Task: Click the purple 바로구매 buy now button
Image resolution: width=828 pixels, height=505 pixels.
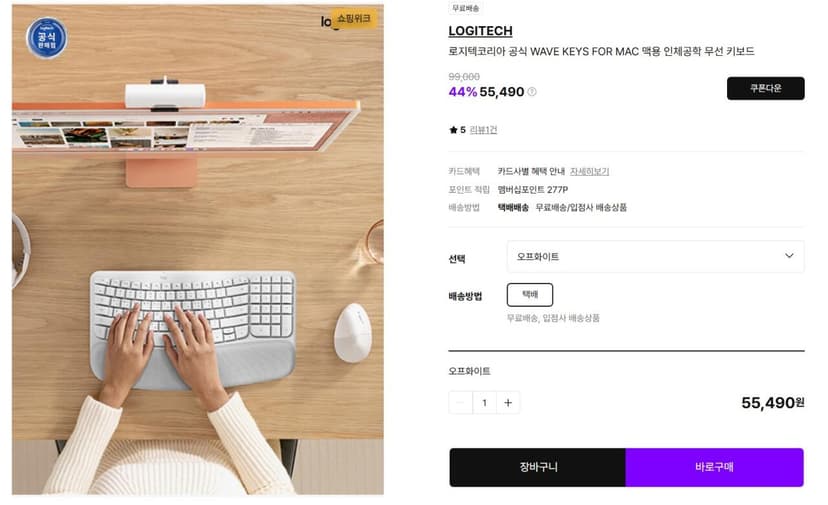Action: click(714, 467)
